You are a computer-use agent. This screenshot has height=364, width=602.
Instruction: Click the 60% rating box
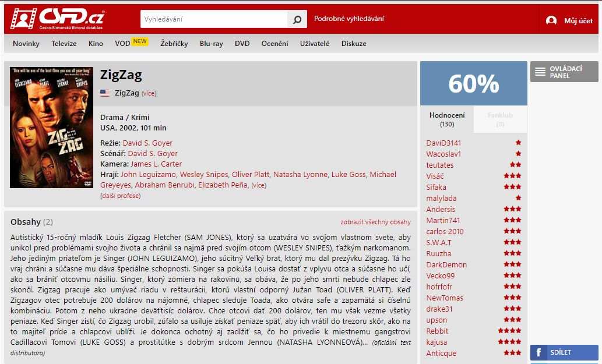[x=474, y=83]
